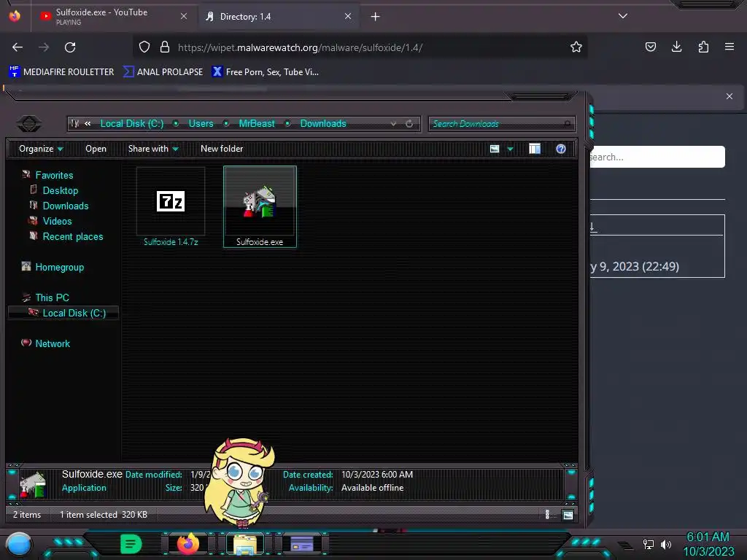This screenshot has width=747, height=560.
Task: Open Desktop in navigation pane
Action: 61,190
